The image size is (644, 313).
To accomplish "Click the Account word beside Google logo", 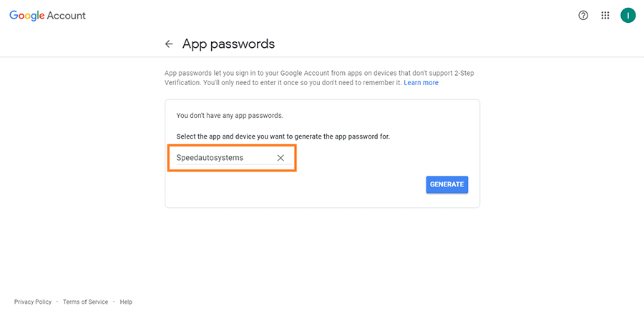I will [66, 16].
